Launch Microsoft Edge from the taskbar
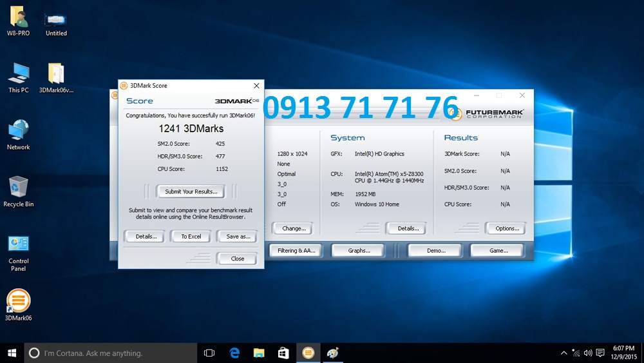The width and height of the screenshot is (644, 363). tap(234, 353)
